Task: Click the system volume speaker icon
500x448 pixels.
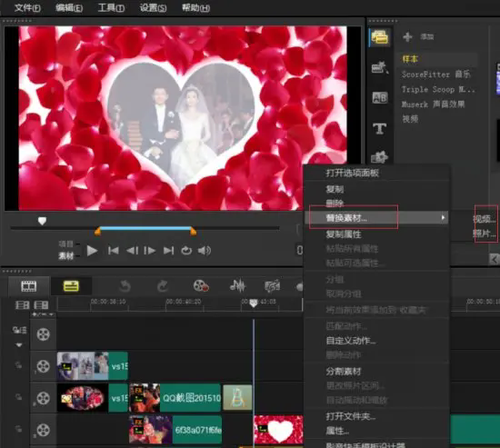Action: tap(204, 251)
